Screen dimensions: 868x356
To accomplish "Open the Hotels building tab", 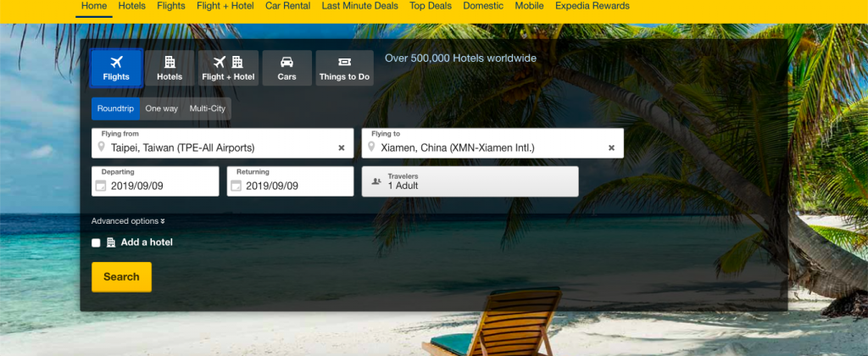I will [170, 68].
